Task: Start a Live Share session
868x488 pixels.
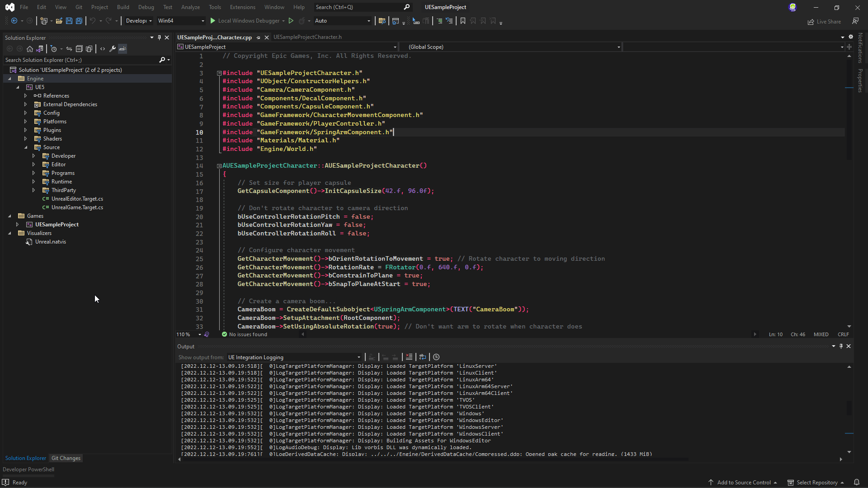Action: click(x=825, y=21)
